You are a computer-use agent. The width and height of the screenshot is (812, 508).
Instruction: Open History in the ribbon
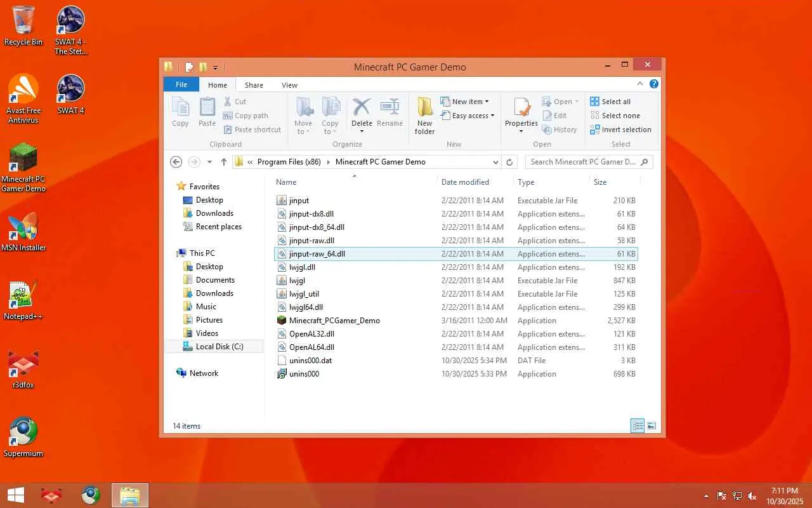click(x=560, y=130)
